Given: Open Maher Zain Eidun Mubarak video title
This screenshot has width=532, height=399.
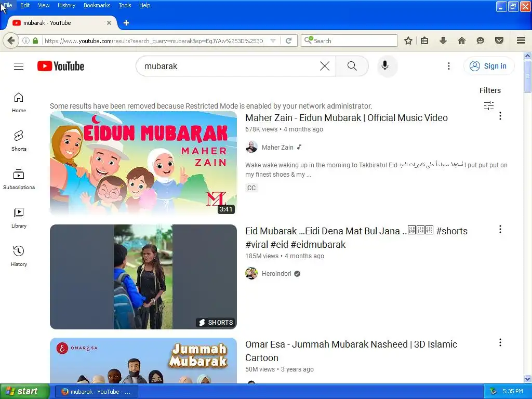Looking at the screenshot, I should (347, 118).
